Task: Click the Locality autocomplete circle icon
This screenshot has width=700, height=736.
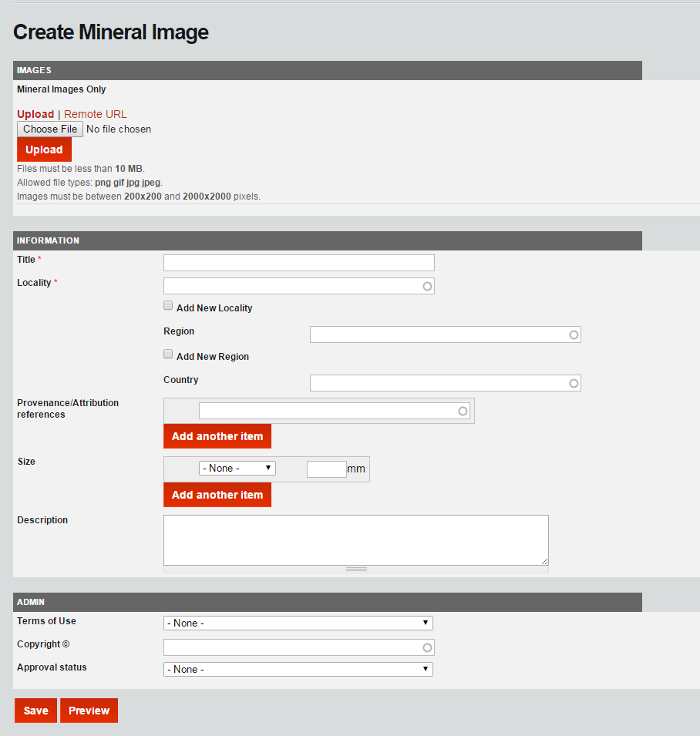Action: click(x=427, y=287)
